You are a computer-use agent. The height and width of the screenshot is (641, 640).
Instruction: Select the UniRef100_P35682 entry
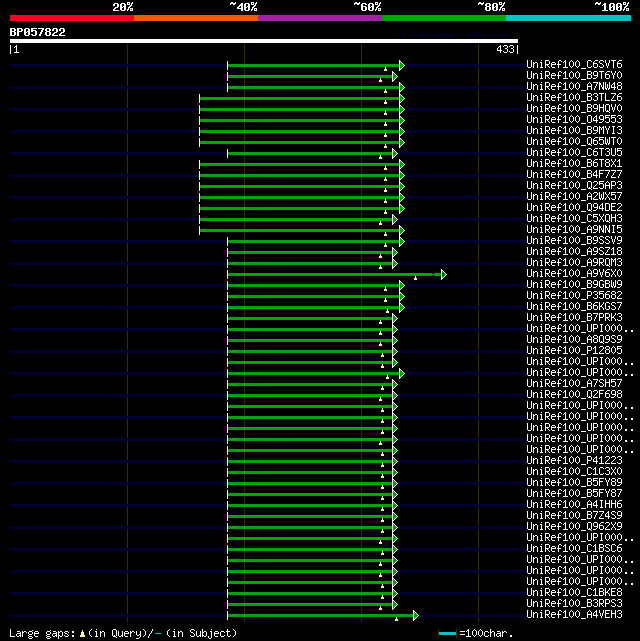[574, 296]
